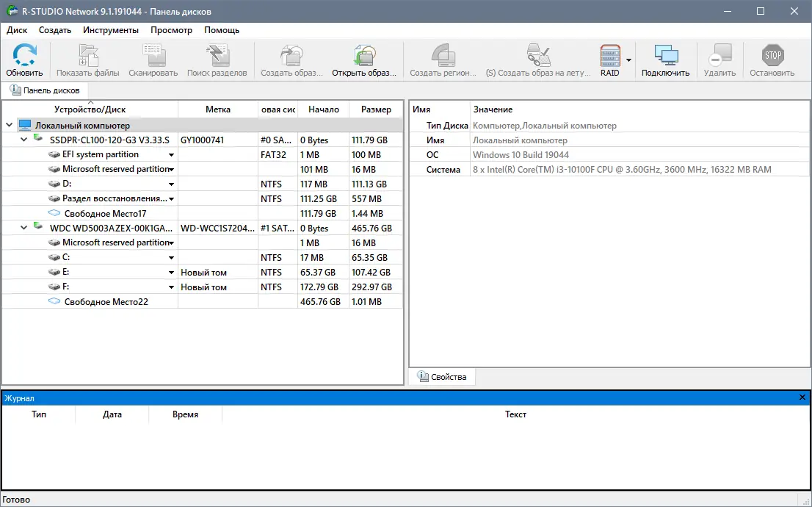
Task: Open the Инструменты menu
Action: pos(110,30)
